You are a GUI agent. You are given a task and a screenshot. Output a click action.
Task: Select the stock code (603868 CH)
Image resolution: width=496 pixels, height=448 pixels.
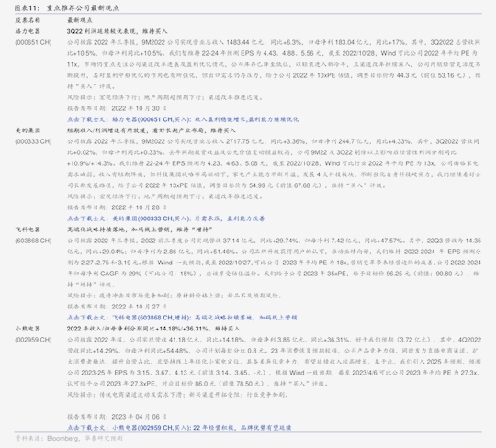33,241
